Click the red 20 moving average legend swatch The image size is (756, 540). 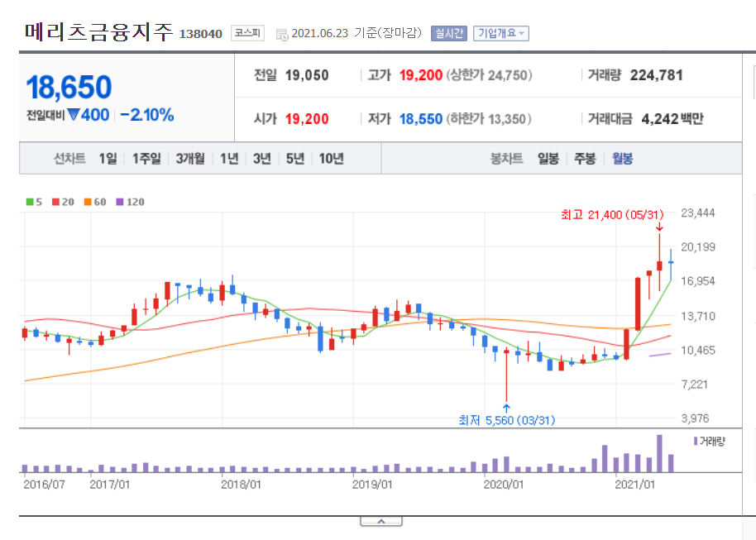pyautogui.click(x=56, y=202)
